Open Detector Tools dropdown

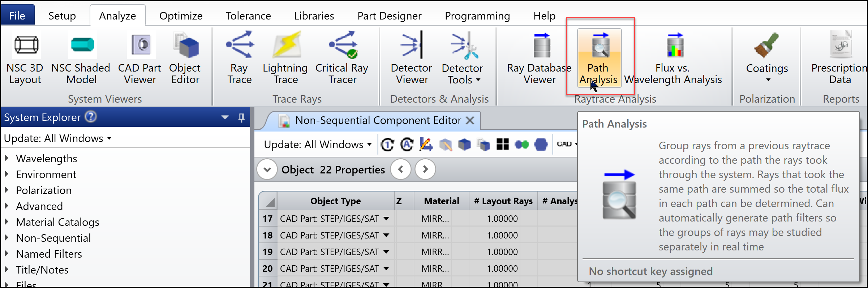[x=463, y=59]
